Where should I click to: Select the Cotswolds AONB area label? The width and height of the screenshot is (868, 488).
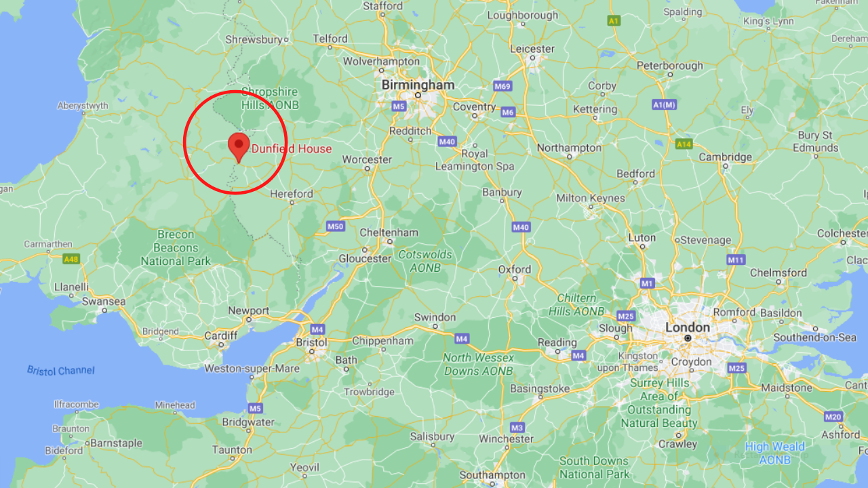pyautogui.click(x=425, y=261)
